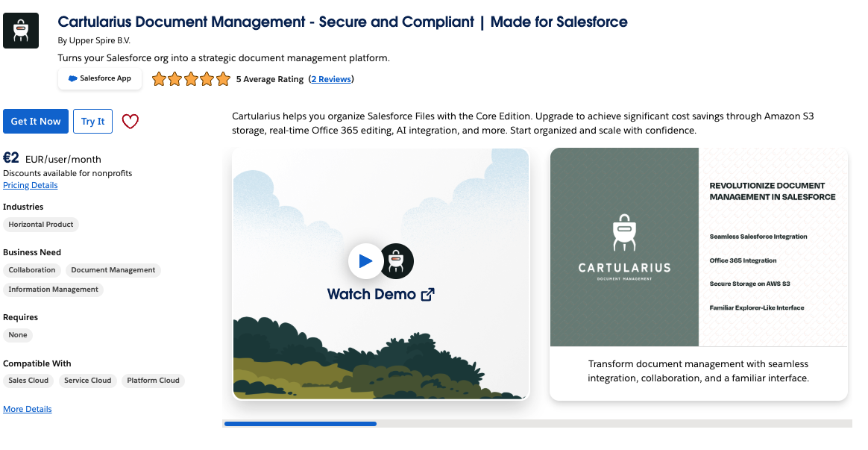Image resolution: width=868 pixels, height=450 pixels.
Task: Click the Cartularius app logo icon
Action: click(21, 31)
